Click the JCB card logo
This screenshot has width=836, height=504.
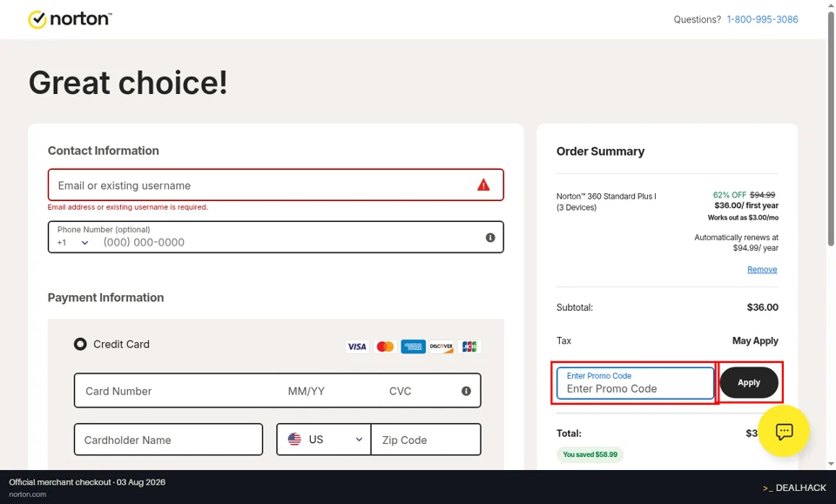469,346
